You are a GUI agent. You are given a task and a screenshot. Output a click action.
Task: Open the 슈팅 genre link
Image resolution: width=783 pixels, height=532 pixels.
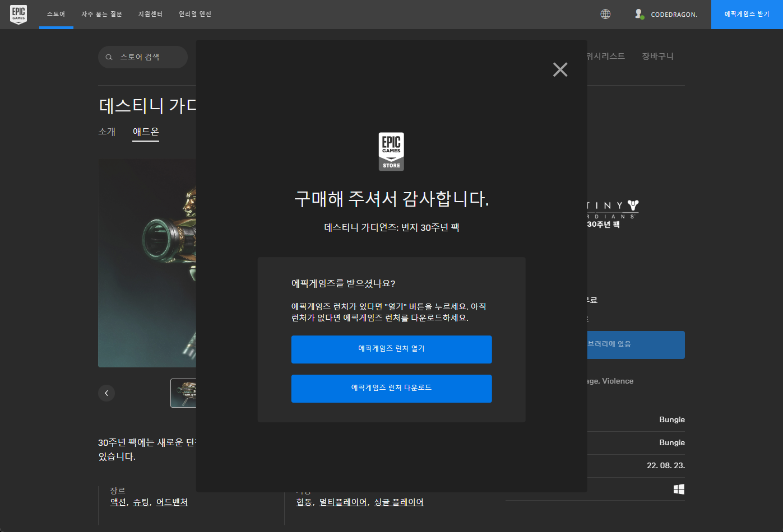click(141, 502)
